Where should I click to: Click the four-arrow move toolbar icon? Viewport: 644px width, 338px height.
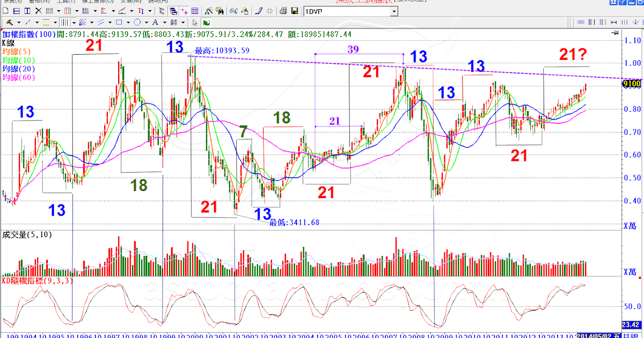[269, 11]
